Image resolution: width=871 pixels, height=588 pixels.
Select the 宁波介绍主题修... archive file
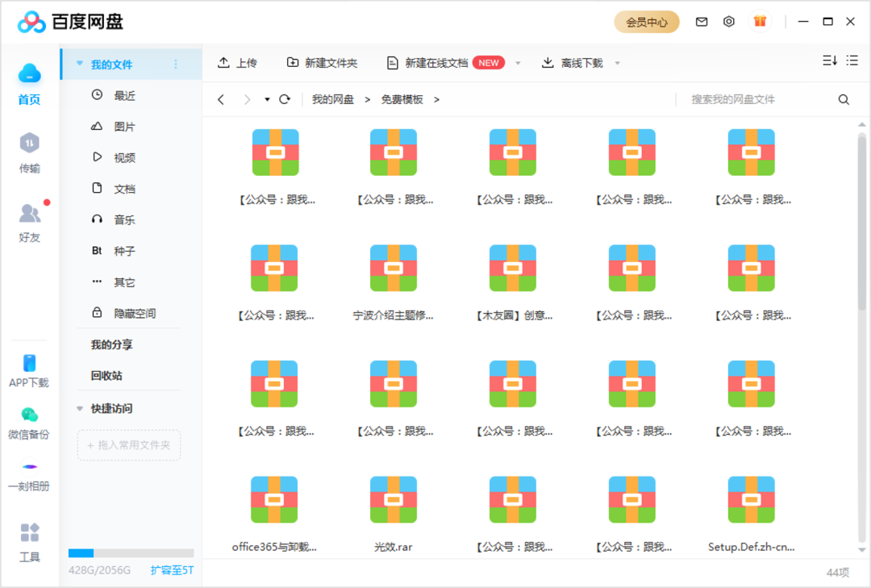[394, 283]
